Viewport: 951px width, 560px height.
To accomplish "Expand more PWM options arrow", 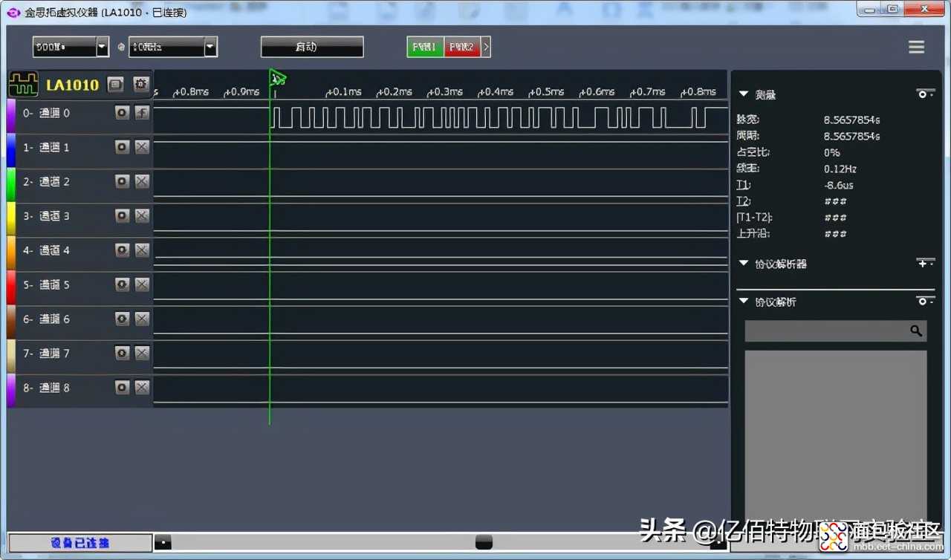I will point(486,47).
